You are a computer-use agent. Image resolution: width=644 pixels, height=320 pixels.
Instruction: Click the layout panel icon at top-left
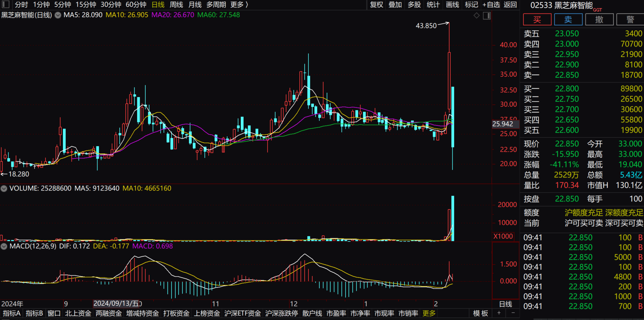[5, 4]
